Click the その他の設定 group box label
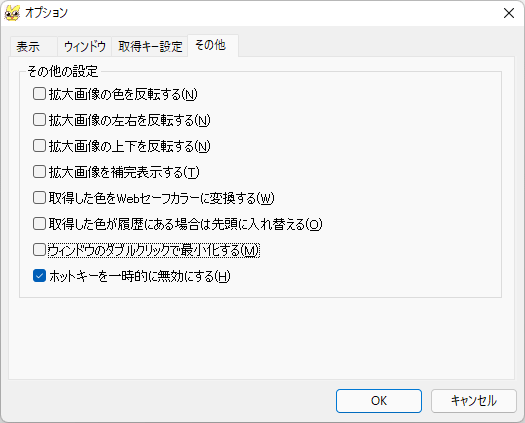This screenshot has width=525, height=423. click(62, 71)
